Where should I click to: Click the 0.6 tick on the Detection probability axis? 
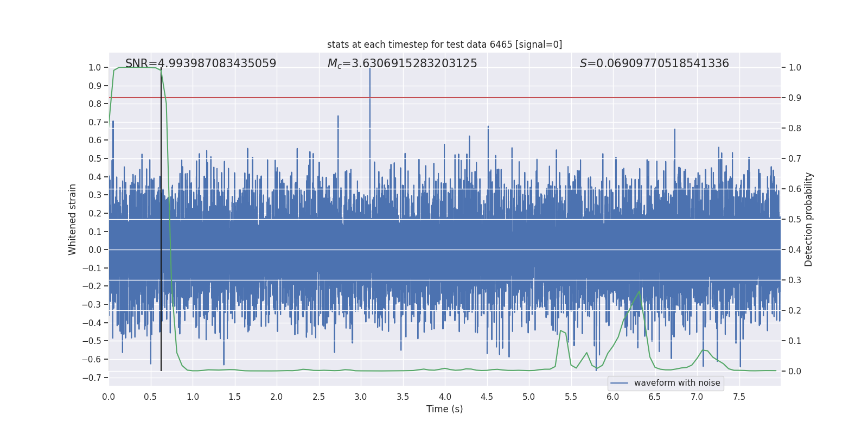(795, 189)
